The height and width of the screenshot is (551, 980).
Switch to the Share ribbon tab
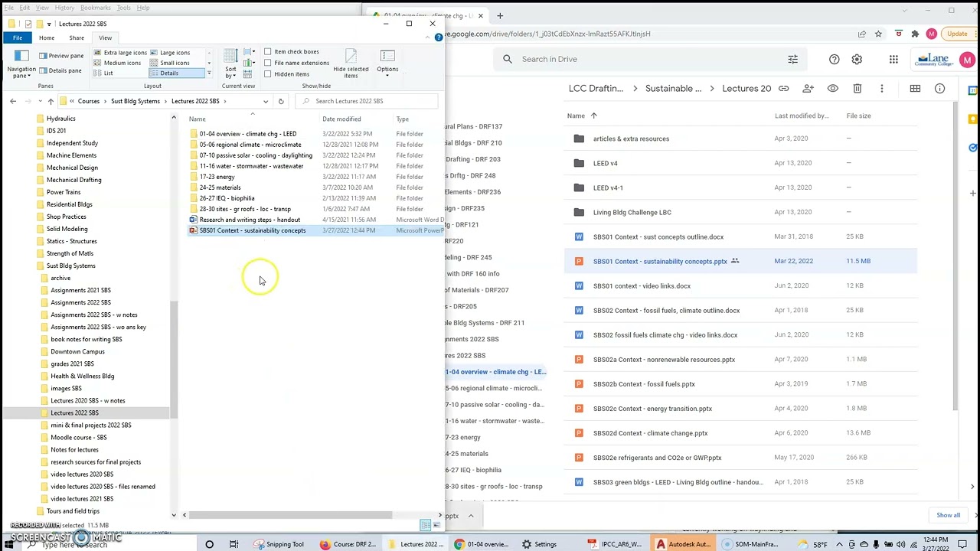point(77,37)
